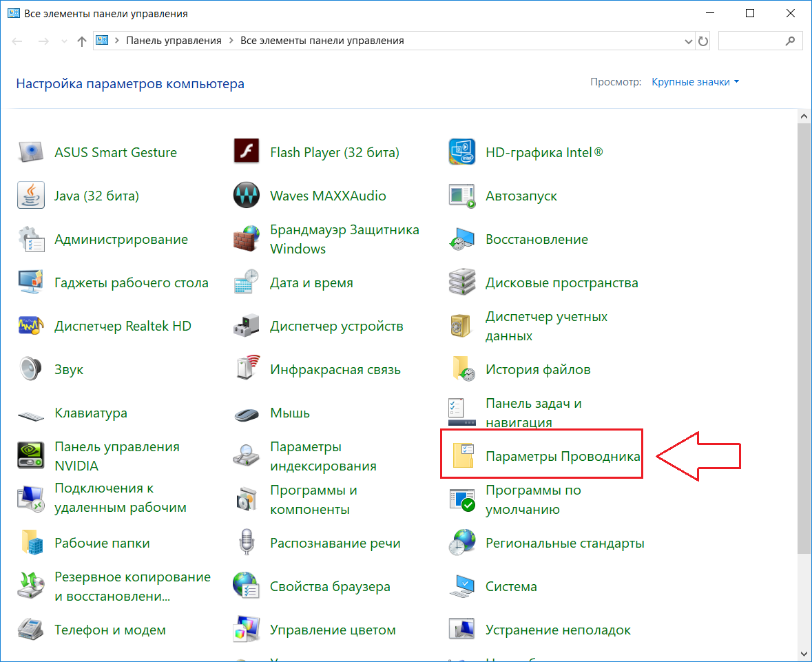The width and height of the screenshot is (812, 662).
Task: Maximize the Control Panel window
Action: [x=750, y=14]
